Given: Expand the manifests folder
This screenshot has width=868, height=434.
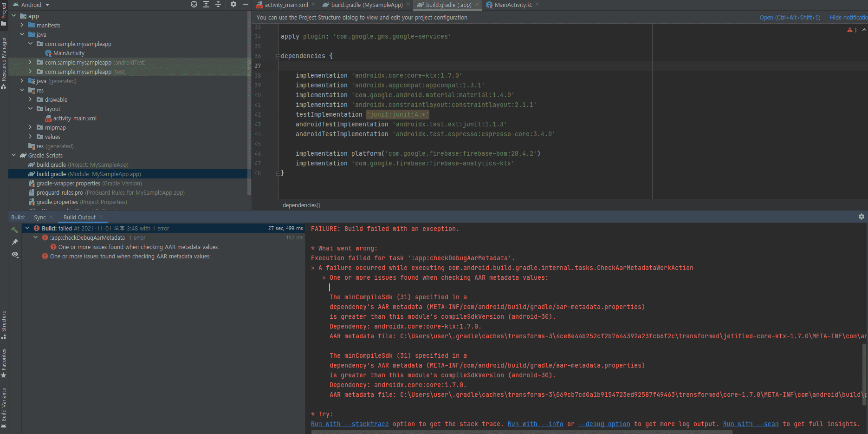Looking at the screenshot, I should pyautogui.click(x=22, y=25).
